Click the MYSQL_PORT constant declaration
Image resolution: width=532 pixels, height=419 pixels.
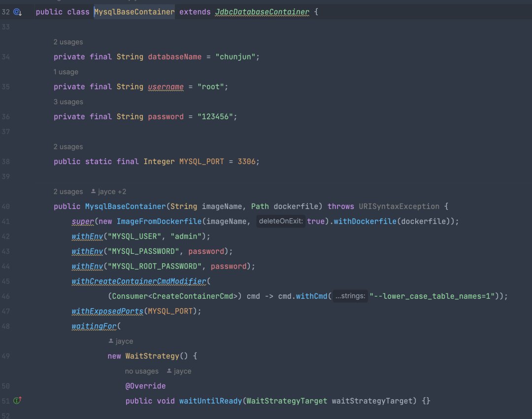click(x=201, y=161)
